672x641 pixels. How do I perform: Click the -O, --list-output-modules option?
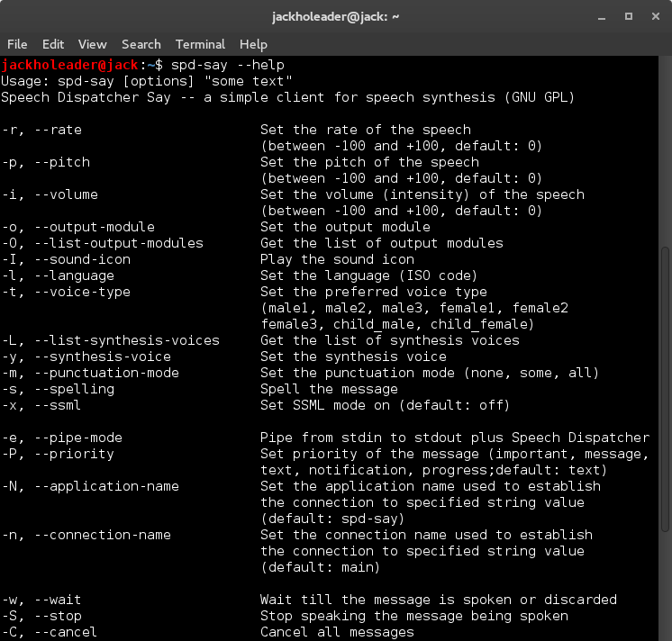(103, 243)
